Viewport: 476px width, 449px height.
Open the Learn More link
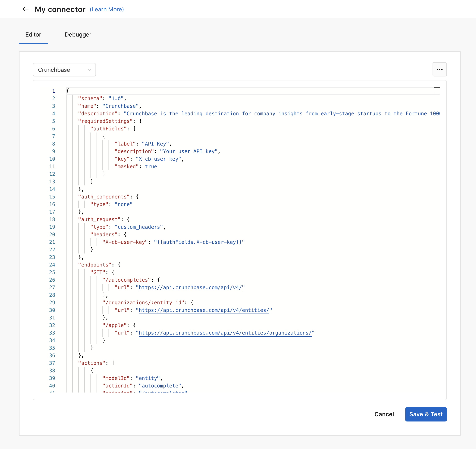pyautogui.click(x=107, y=9)
